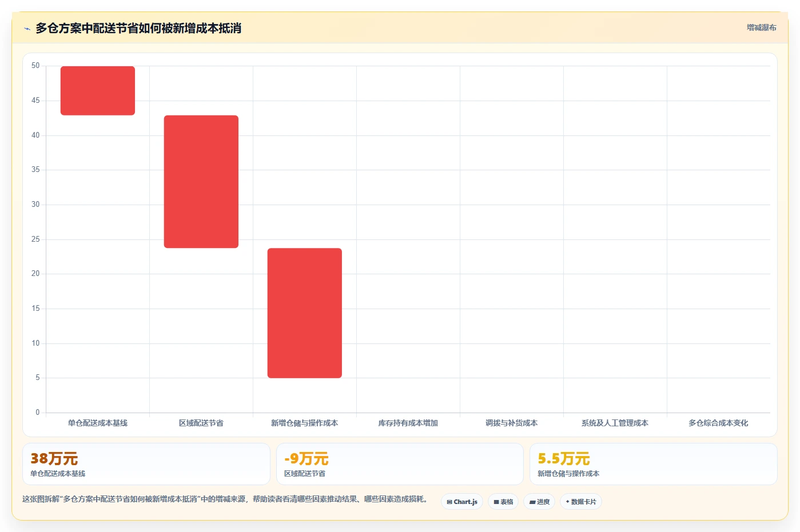Click y-axis tick value 25
The height and width of the screenshot is (532, 800).
coord(35,239)
